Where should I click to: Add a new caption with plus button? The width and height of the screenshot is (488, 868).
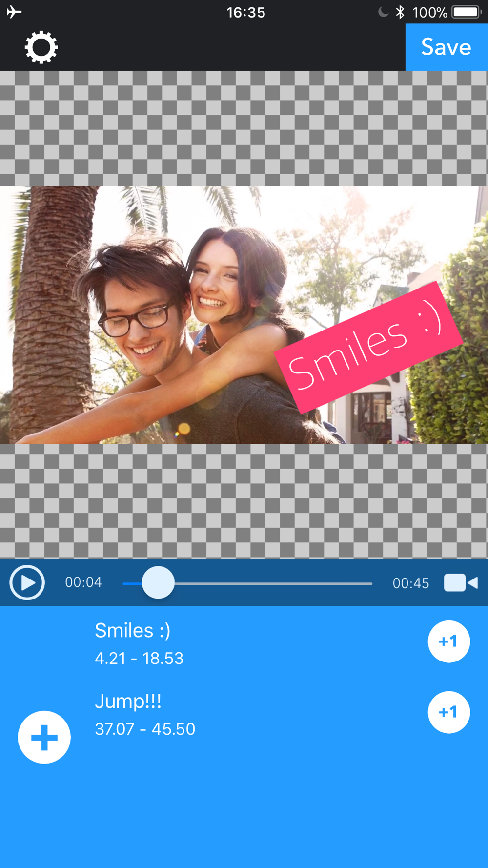(x=44, y=737)
